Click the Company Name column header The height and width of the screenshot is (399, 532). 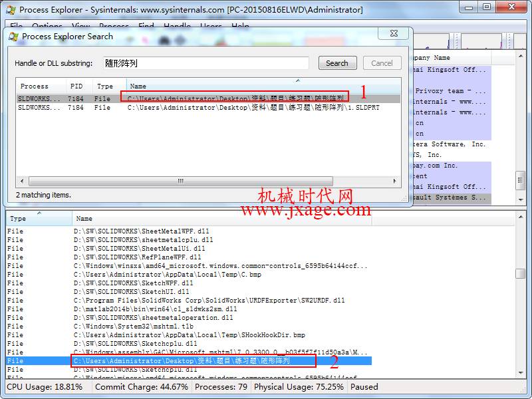(x=452, y=58)
